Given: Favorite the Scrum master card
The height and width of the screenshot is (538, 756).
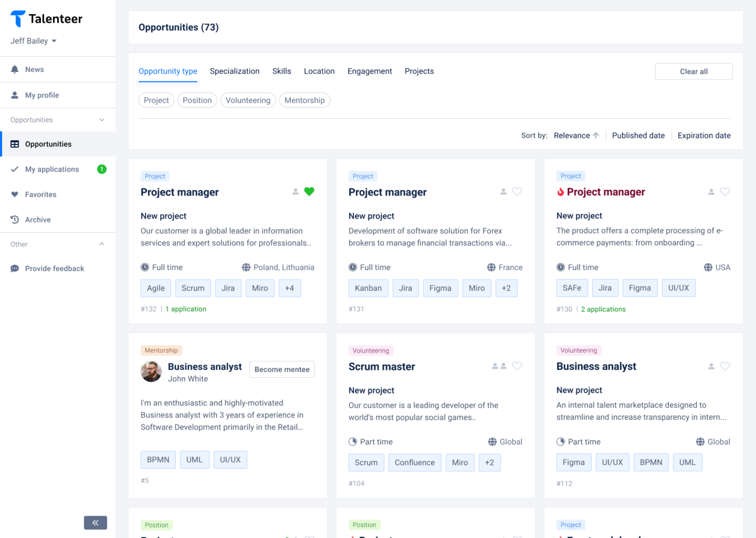Looking at the screenshot, I should point(517,366).
